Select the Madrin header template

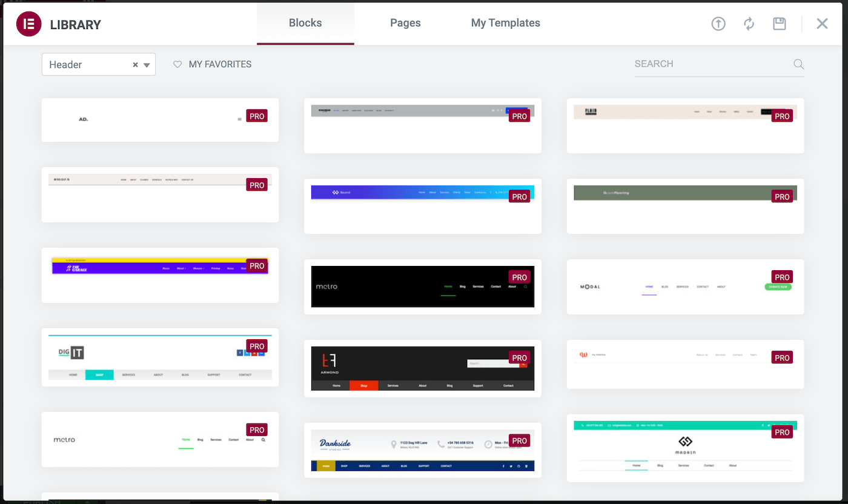(x=685, y=448)
